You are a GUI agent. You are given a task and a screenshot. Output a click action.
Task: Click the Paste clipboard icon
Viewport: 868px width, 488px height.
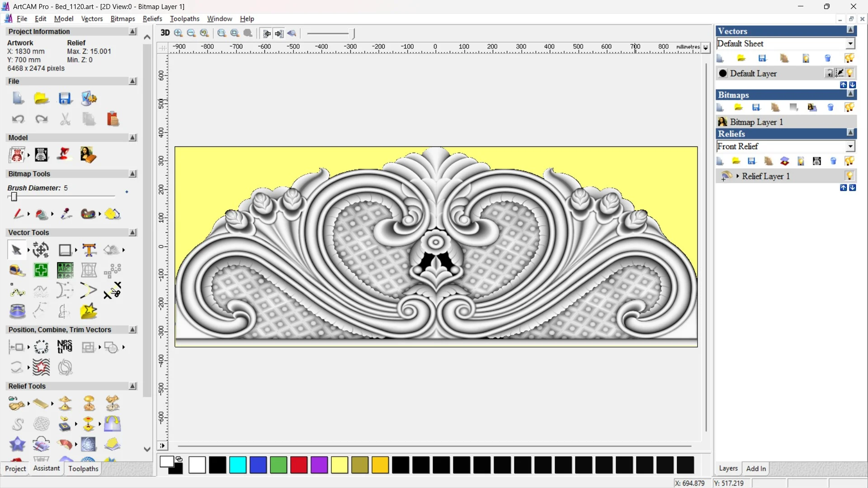[113, 119]
